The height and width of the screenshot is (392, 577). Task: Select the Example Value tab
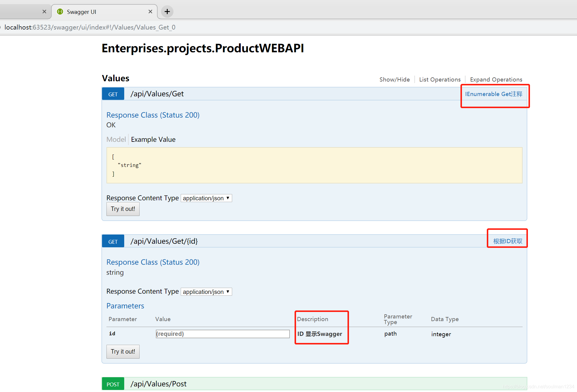coord(153,139)
